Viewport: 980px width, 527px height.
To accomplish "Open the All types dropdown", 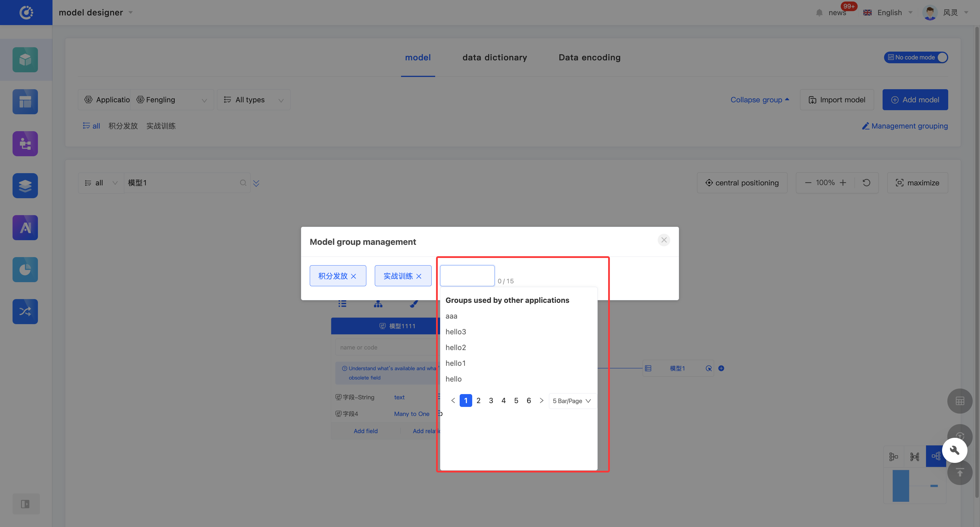I will click(253, 100).
